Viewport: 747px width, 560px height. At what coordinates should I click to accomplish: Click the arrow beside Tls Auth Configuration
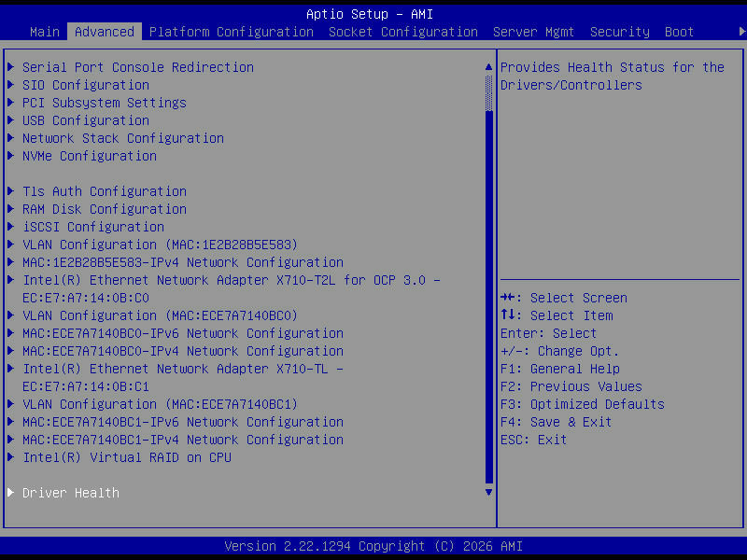point(10,191)
